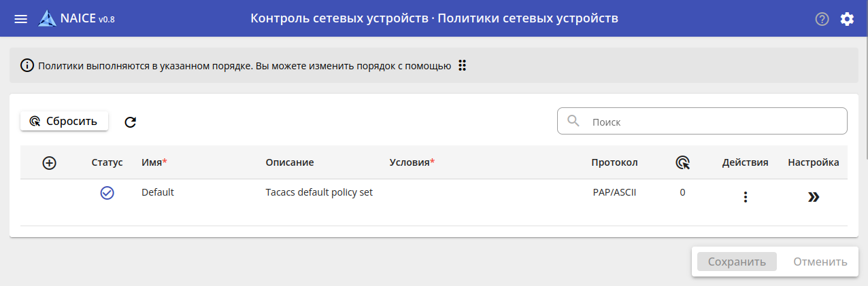Click the info icon in the banner
This screenshot has height=286, width=868.
27,66
